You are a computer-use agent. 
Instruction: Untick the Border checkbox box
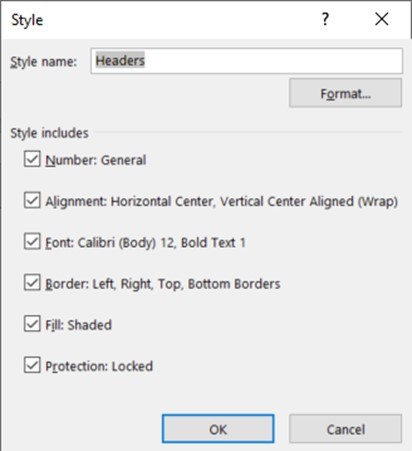pos(32,282)
